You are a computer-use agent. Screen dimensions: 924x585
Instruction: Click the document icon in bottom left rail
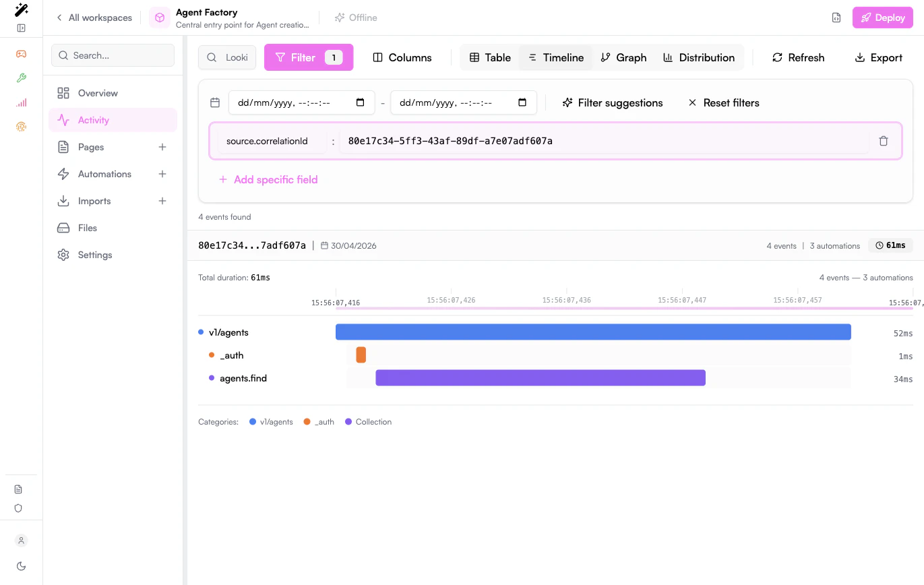(x=18, y=489)
